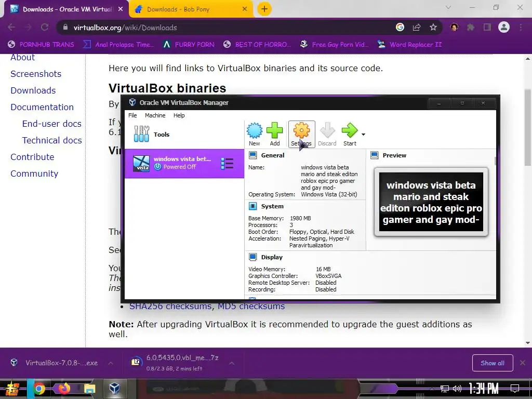Viewport: 532px width, 399px height.
Task: Select the windows vista beta VM entry
Action: [x=184, y=164]
